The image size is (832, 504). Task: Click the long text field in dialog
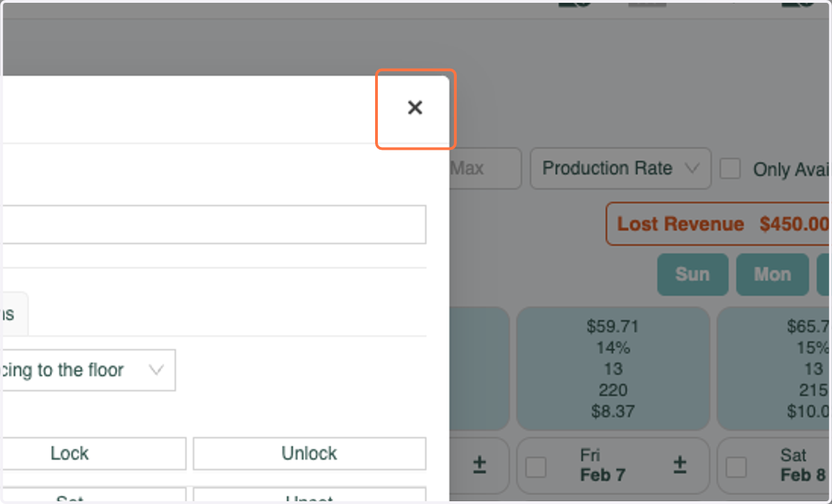pyautogui.click(x=213, y=224)
